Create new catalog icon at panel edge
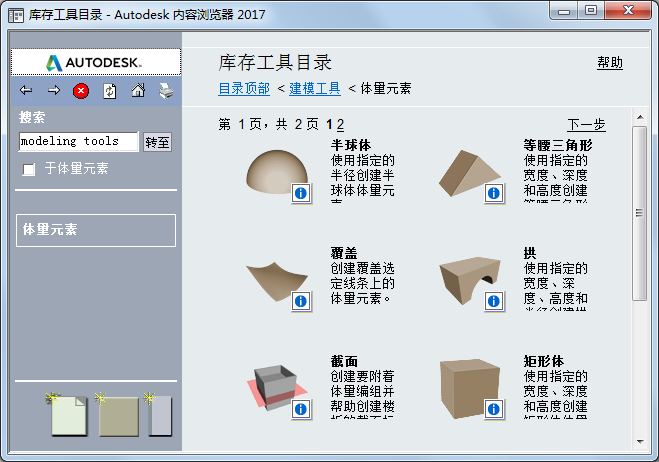The height and width of the screenshot is (462, 659). click(158, 414)
